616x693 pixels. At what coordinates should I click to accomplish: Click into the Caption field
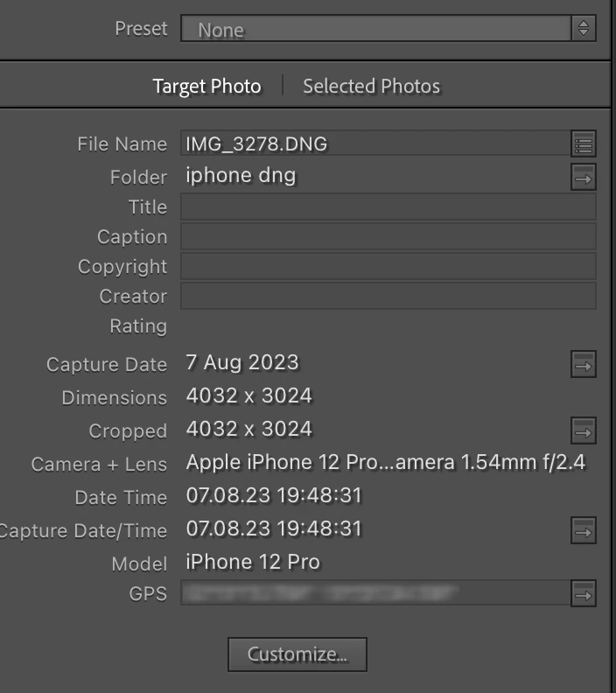(x=388, y=237)
